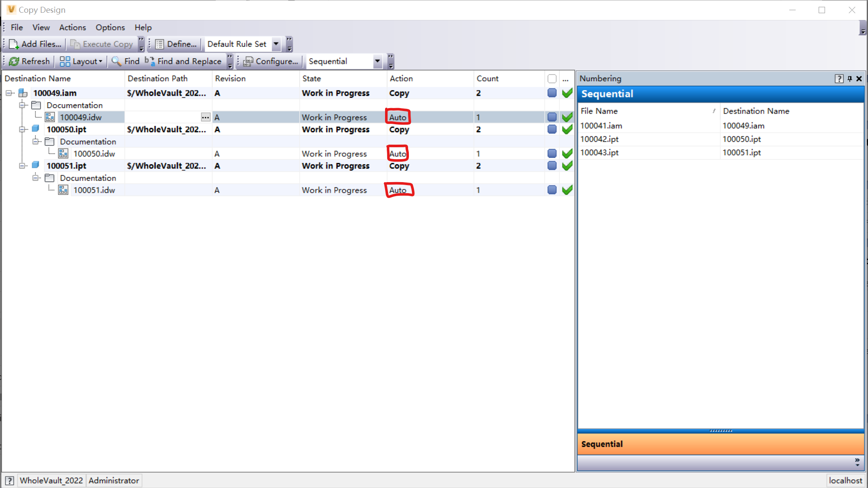Collapse the 100050.ipt tree node
The image size is (868, 488).
[x=22, y=129]
